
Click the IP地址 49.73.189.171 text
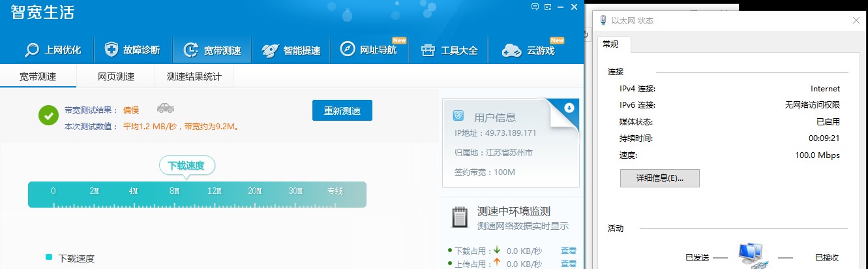click(x=495, y=133)
